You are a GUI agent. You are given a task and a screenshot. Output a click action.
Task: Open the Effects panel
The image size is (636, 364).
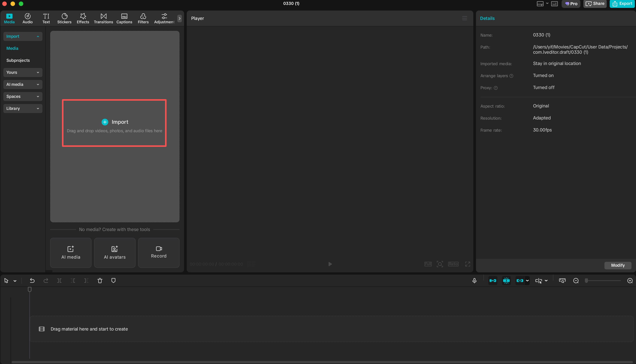(83, 18)
